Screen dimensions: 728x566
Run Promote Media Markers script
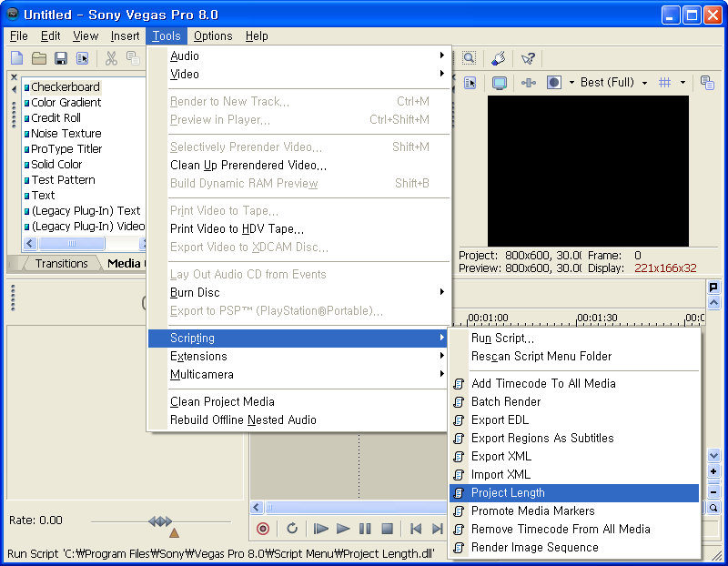click(574, 510)
